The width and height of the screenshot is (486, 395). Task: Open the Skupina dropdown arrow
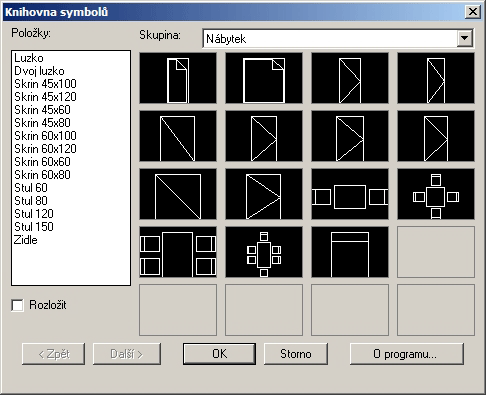click(465, 38)
